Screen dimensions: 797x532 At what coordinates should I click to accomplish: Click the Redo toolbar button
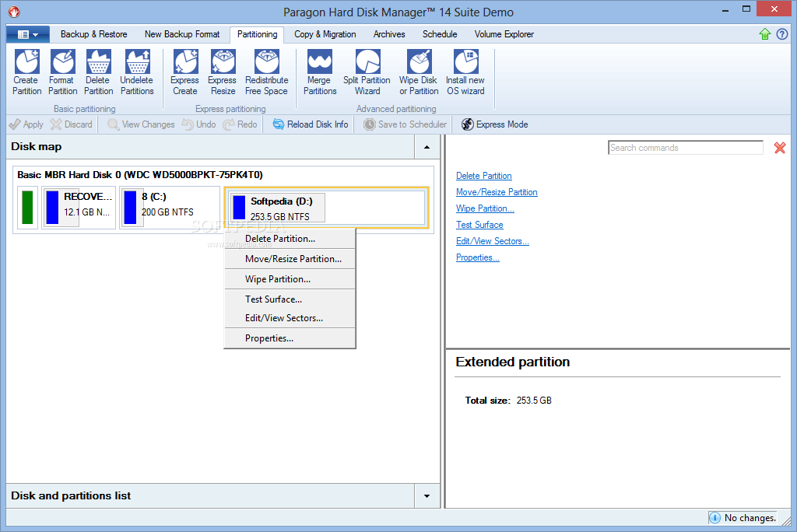240,124
